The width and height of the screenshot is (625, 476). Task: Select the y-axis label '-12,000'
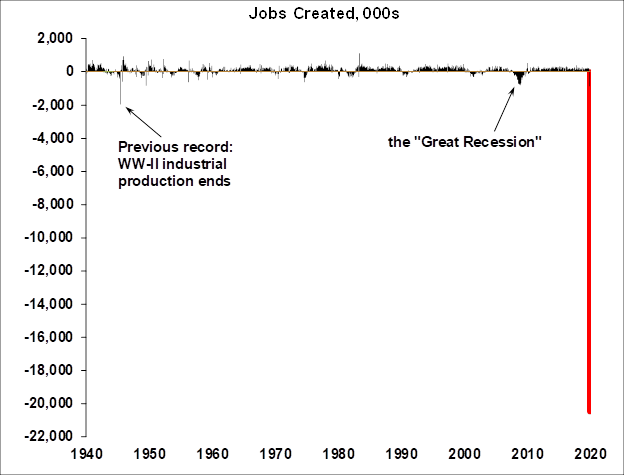coord(49,270)
